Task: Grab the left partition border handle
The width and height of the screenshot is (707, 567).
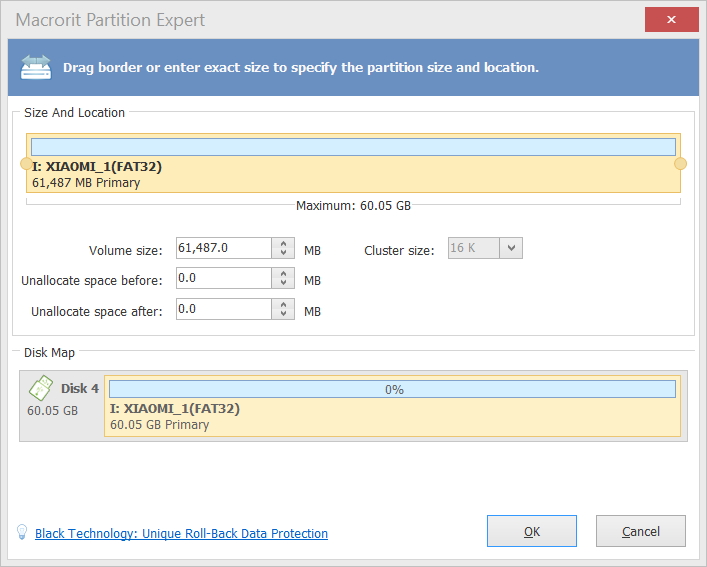Action: (26, 164)
